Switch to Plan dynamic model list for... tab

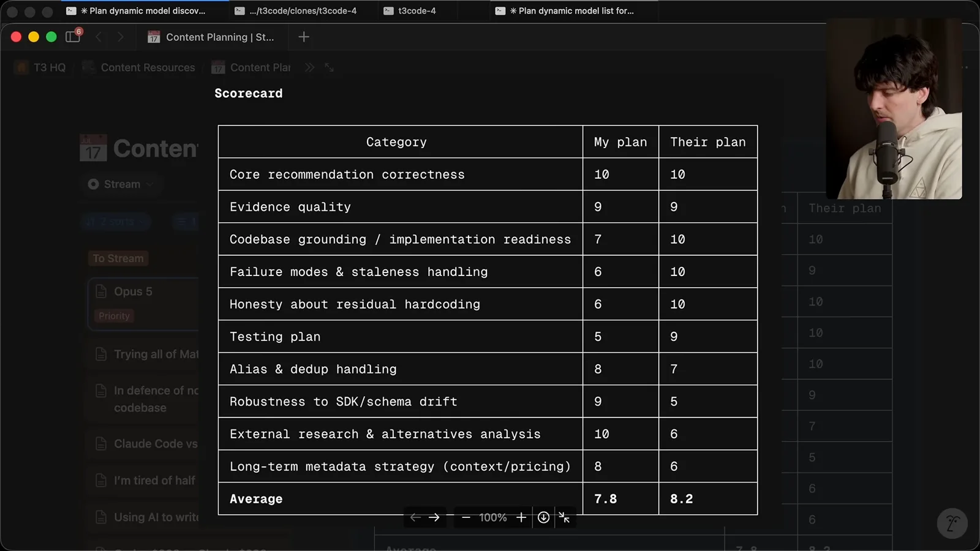click(x=565, y=10)
